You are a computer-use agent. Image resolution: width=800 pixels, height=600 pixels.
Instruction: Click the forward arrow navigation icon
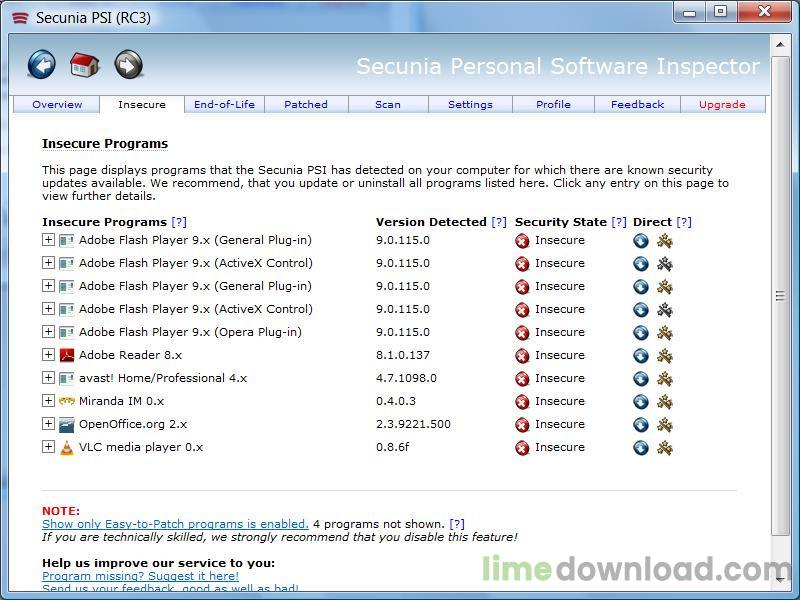(x=128, y=64)
